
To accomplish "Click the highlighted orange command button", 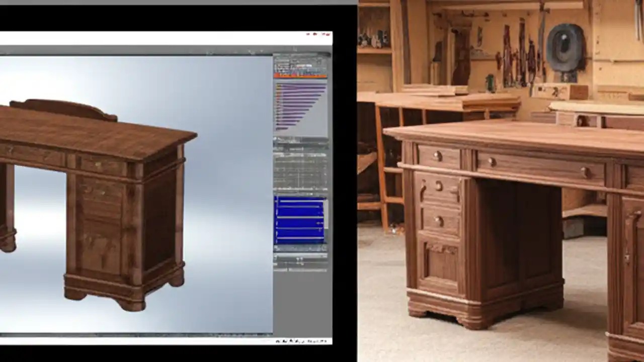I will [x=297, y=74].
